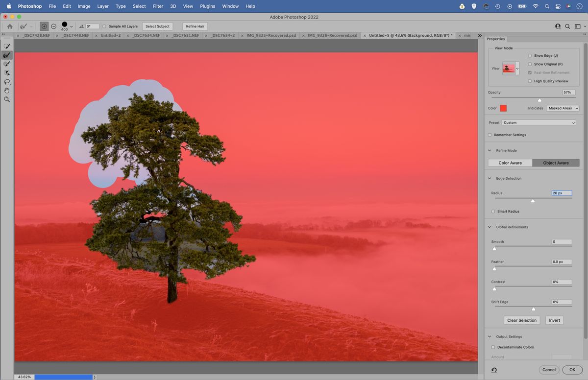Enable Decontaminate Colors output setting

(493, 347)
